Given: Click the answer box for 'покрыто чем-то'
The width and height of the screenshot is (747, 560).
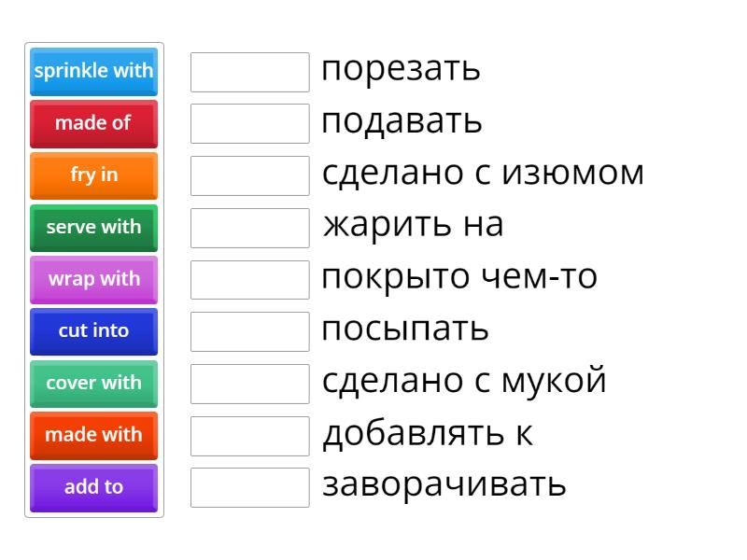Looking at the screenshot, I should [x=249, y=279].
